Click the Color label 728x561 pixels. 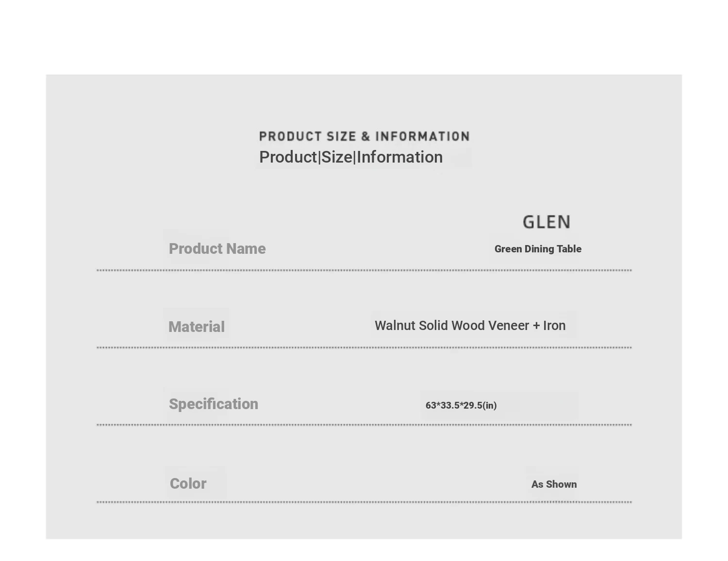(x=188, y=484)
